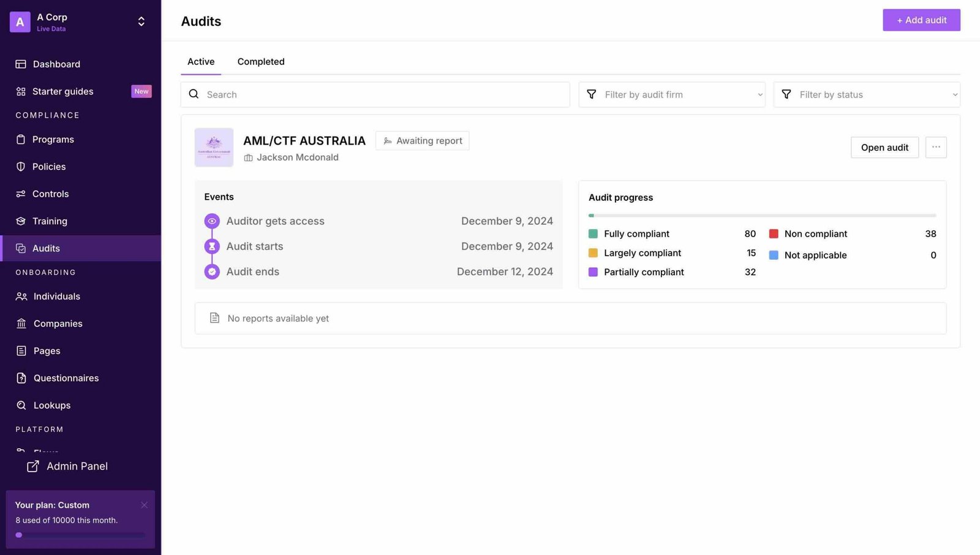This screenshot has width=980, height=555.
Task: Click the 'No reports available yet' text
Action: point(278,319)
